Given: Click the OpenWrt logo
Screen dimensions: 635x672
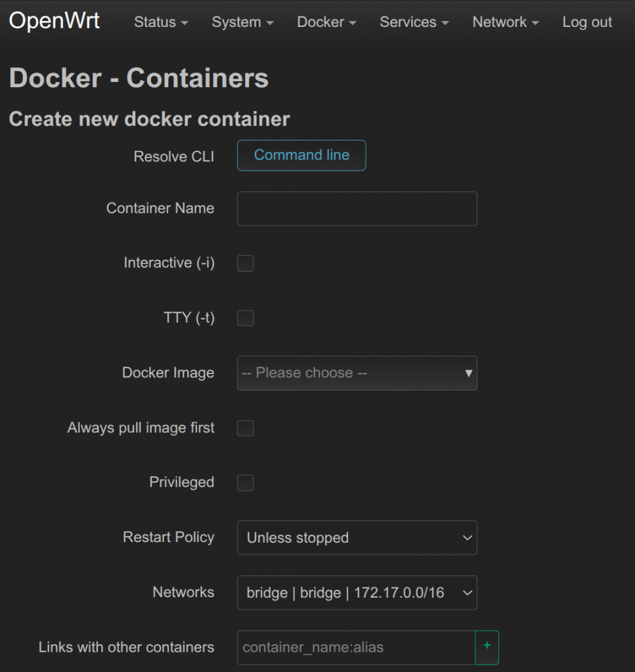Looking at the screenshot, I should click(x=54, y=21).
